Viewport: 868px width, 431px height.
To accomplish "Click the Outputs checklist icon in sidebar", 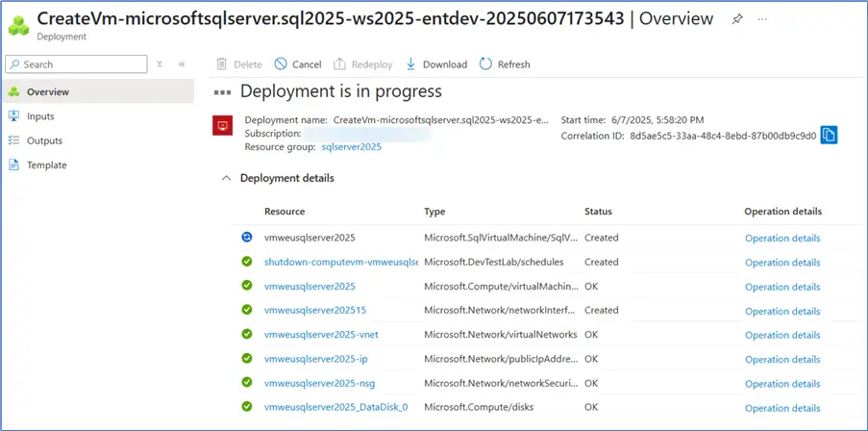I will (x=13, y=140).
